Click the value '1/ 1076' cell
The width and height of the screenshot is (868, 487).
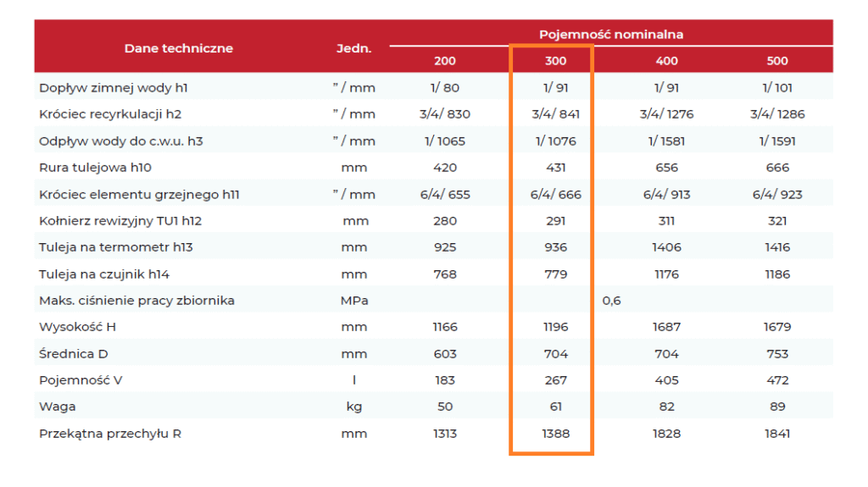coord(556,141)
